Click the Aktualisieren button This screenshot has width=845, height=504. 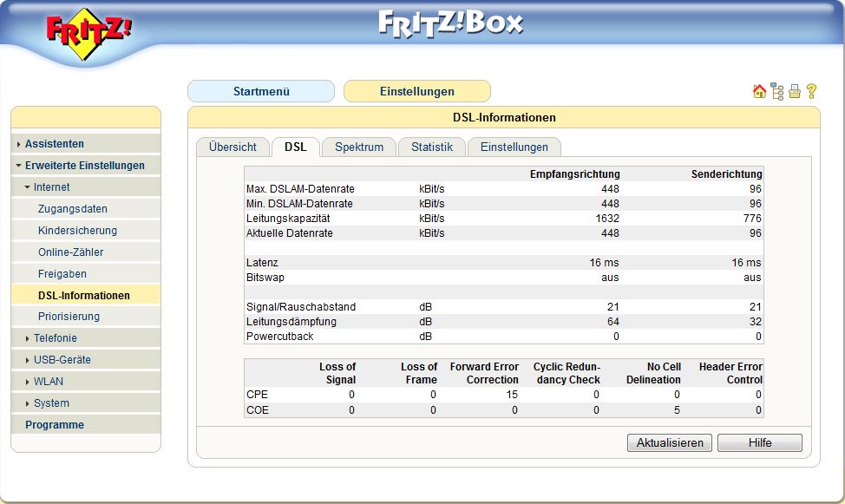[670, 443]
